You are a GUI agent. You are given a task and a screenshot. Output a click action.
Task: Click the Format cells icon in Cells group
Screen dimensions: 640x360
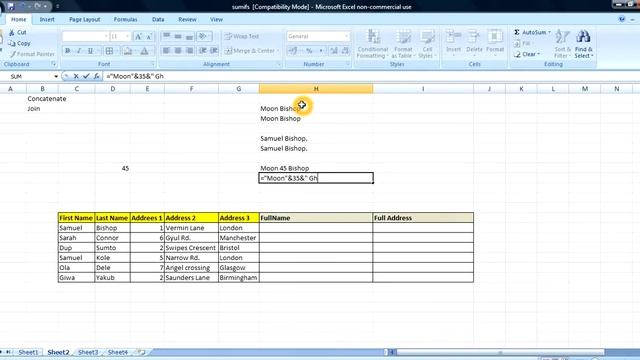pyautogui.click(x=495, y=37)
